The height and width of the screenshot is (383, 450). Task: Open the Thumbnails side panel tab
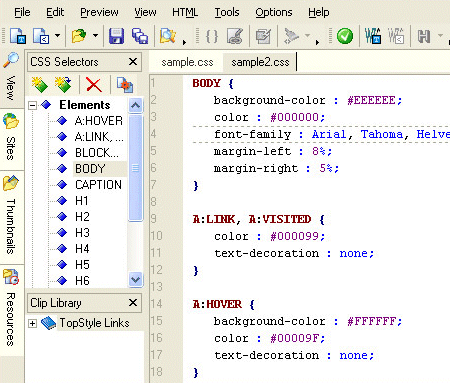[x=11, y=217]
